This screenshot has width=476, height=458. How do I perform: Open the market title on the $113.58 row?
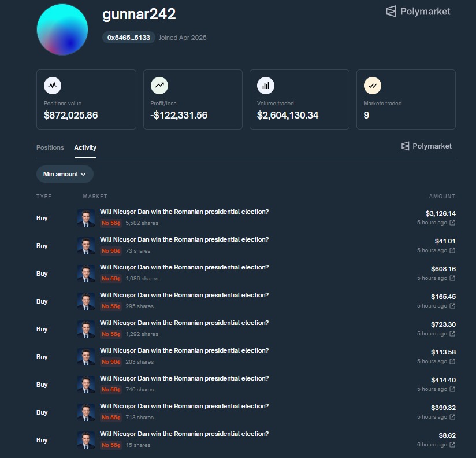184,350
